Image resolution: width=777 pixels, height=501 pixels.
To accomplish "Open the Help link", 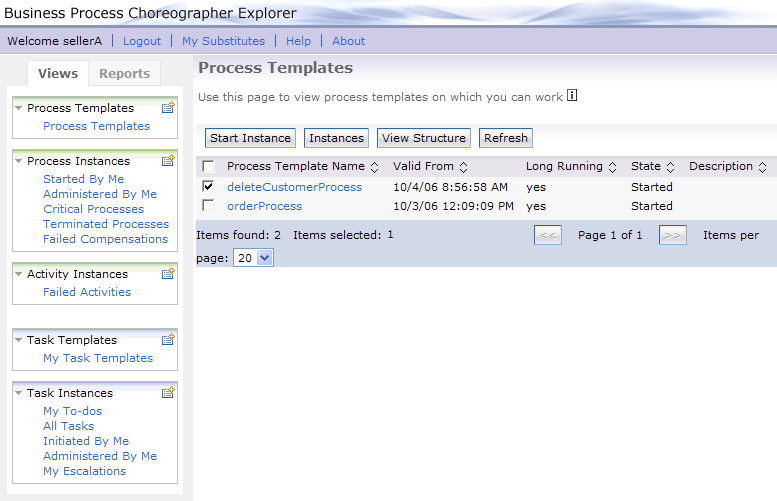I will [298, 41].
